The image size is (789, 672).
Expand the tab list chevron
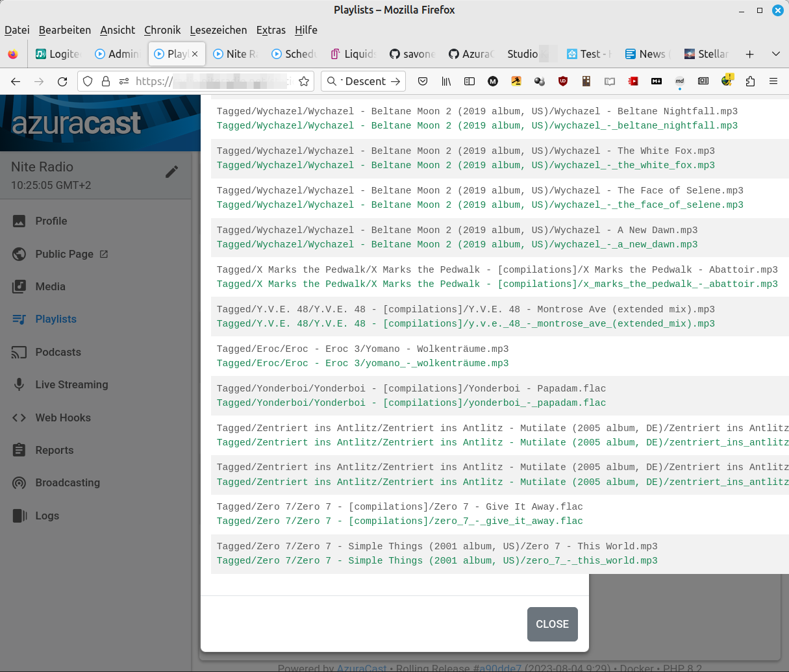click(775, 54)
